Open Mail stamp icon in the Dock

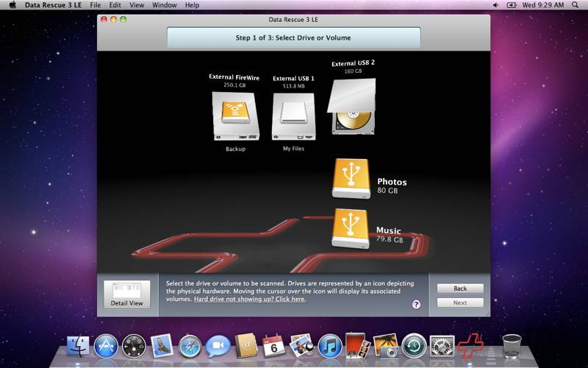pos(162,346)
